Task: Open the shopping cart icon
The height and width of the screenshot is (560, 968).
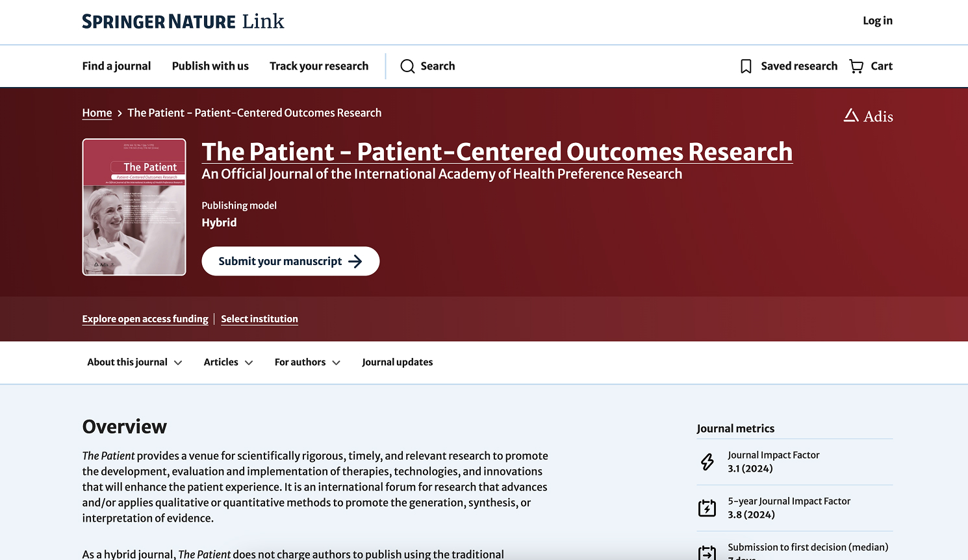Action: [856, 66]
